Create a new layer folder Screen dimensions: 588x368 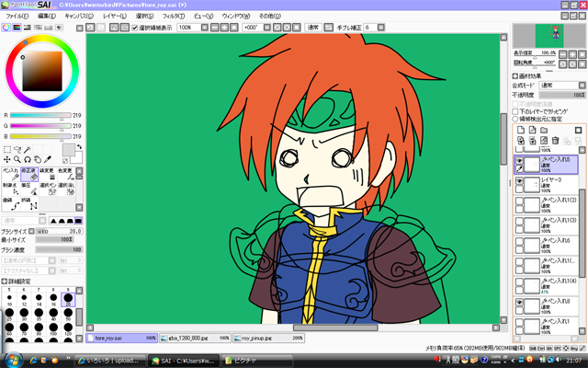(544, 130)
